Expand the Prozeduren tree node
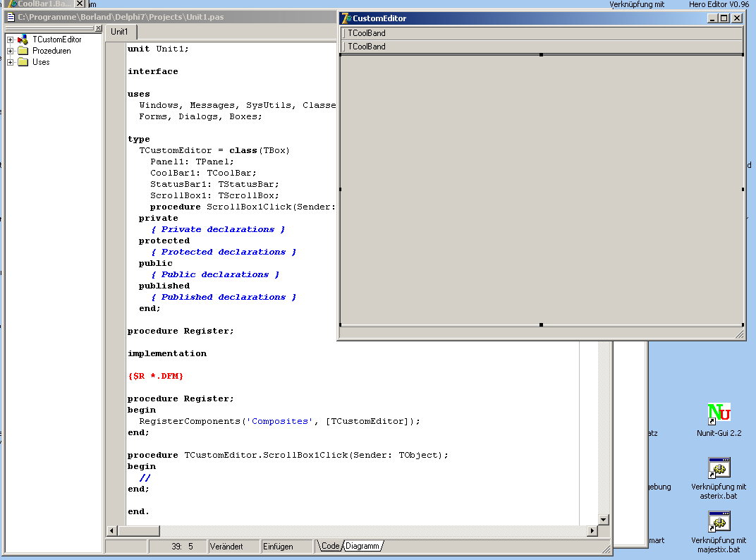 11,51
